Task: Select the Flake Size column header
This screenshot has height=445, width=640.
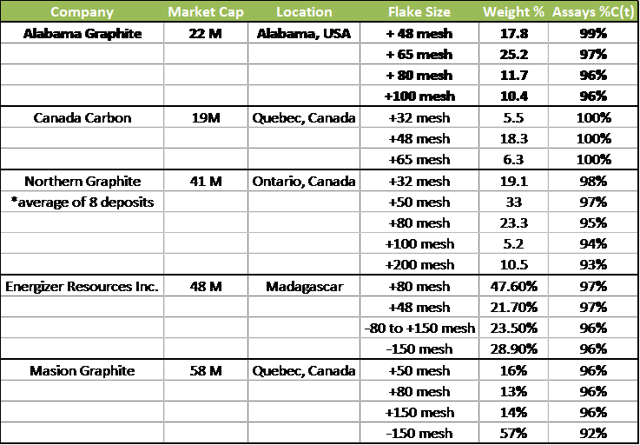Action: pos(418,13)
